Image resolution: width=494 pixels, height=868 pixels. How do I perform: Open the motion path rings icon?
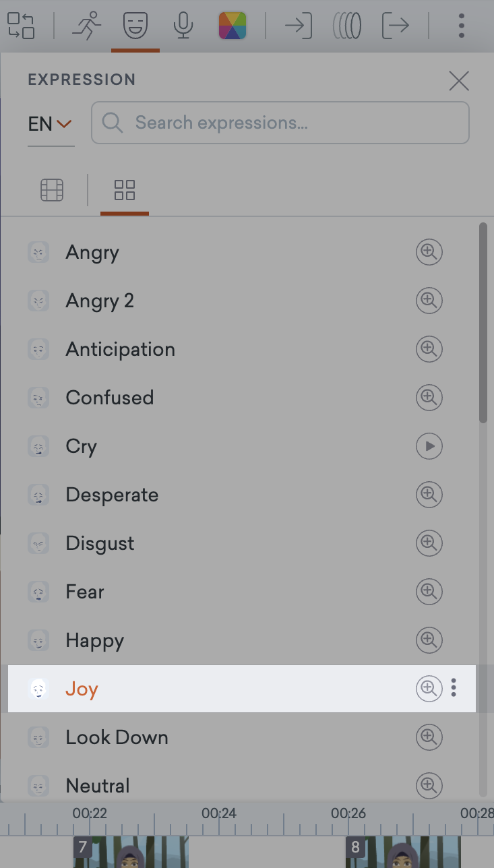click(347, 26)
